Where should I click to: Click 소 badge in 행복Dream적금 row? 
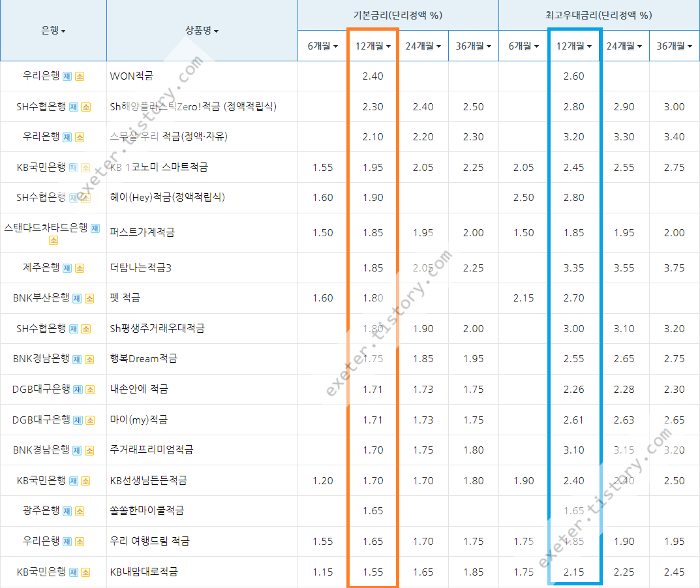tap(89, 360)
